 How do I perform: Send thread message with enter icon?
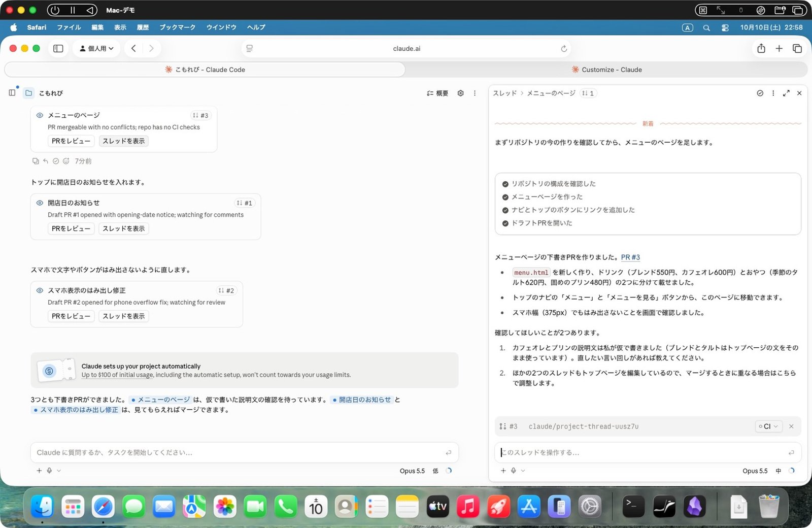791,453
